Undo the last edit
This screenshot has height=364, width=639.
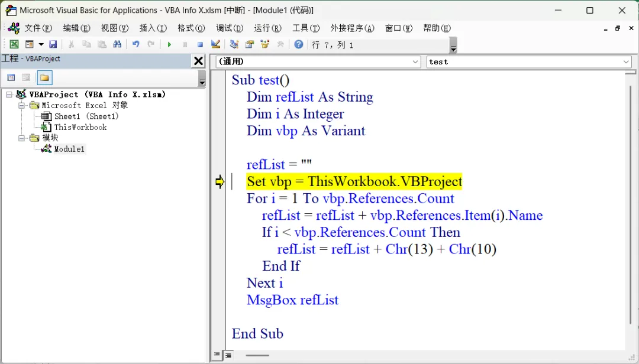point(135,44)
